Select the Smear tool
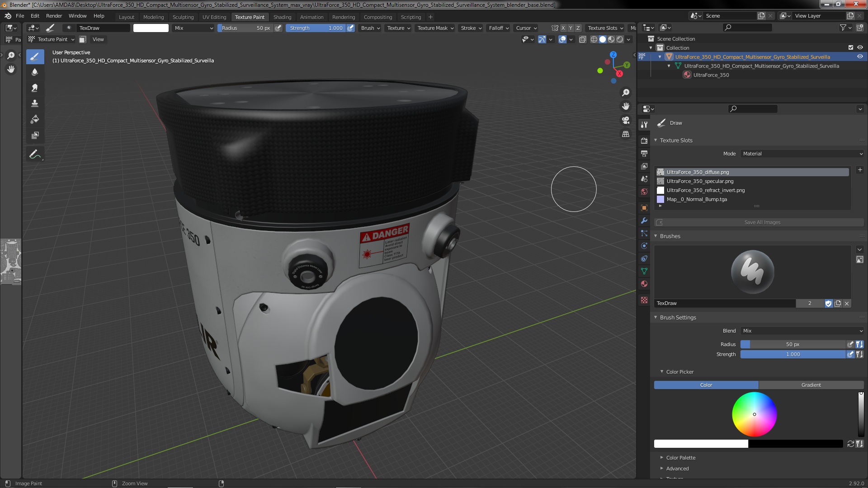Image resolution: width=868 pixels, height=488 pixels. click(35, 88)
